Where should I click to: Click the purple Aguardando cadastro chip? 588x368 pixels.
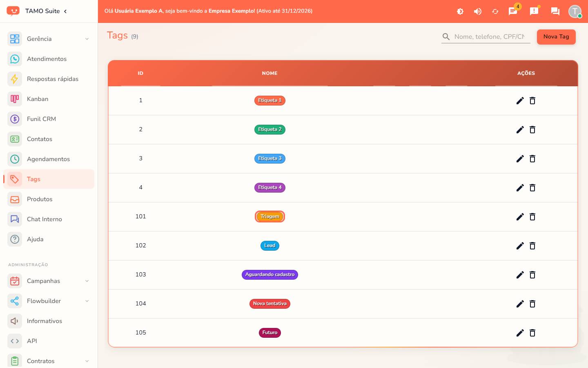[x=270, y=275]
